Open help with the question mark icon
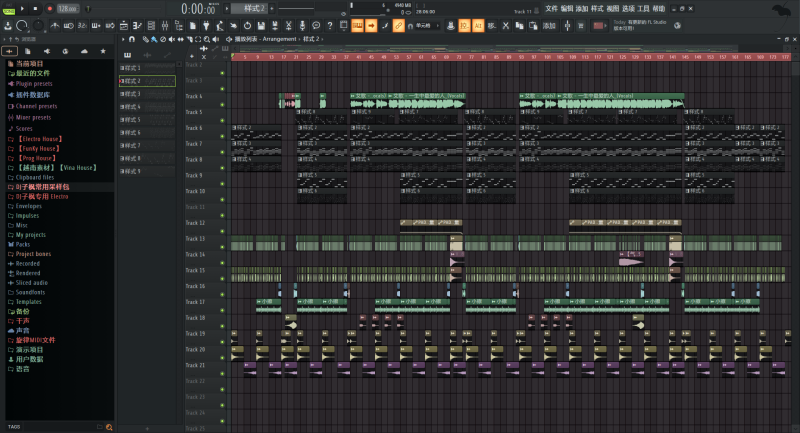Screen dimensions: 800x433 [330, 26]
